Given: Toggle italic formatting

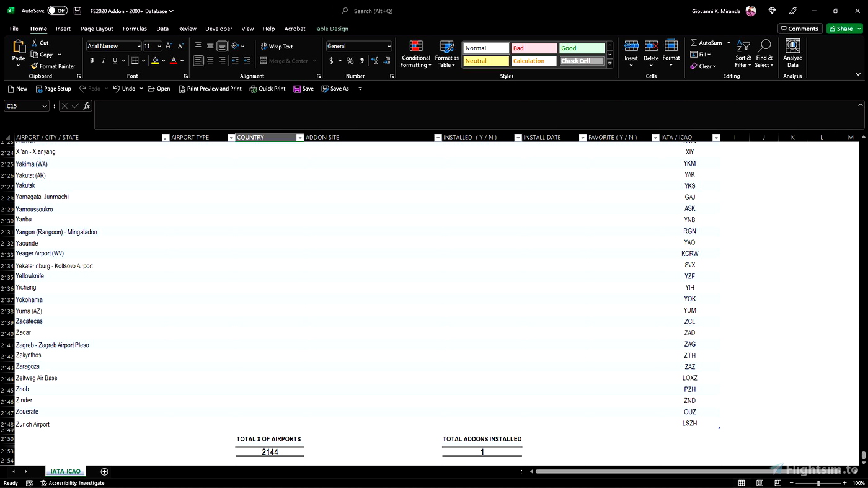Looking at the screenshot, I should (104, 61).
